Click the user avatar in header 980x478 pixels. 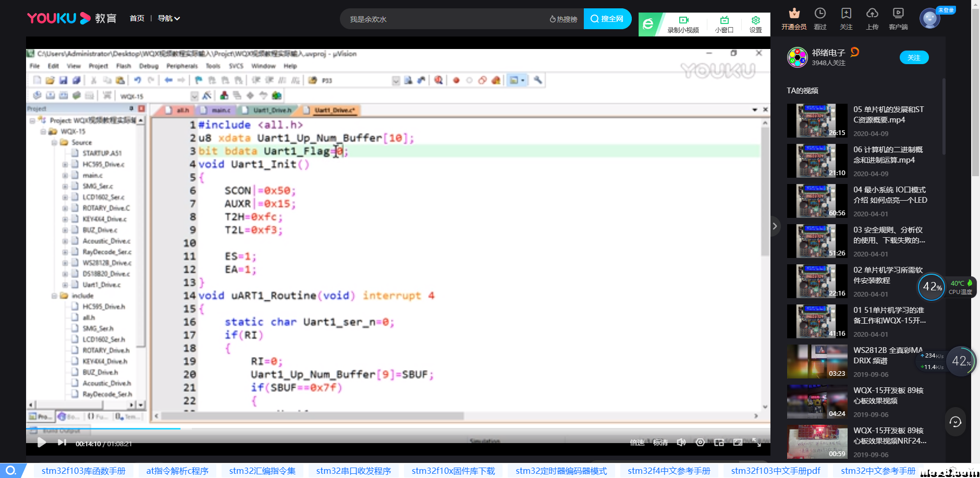(x=929, y=19)
